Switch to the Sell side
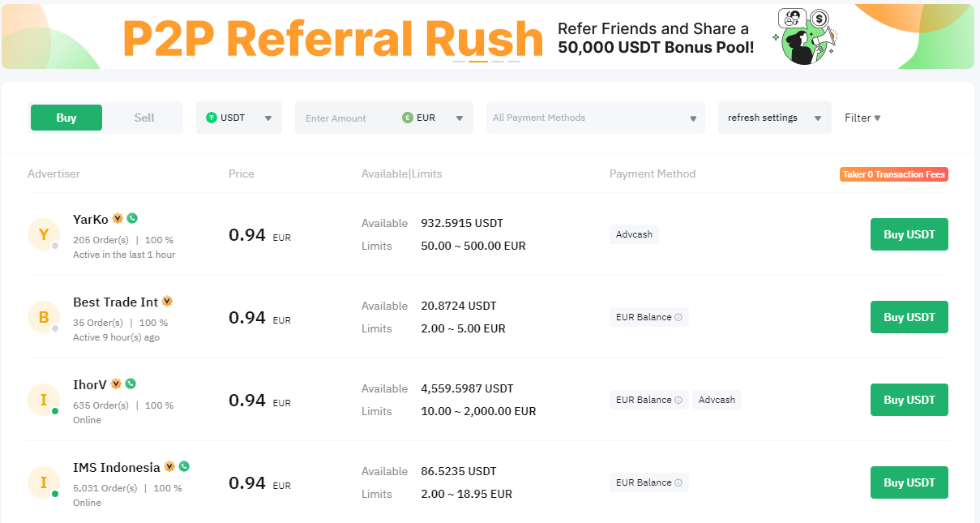 [x=143, y=117]
